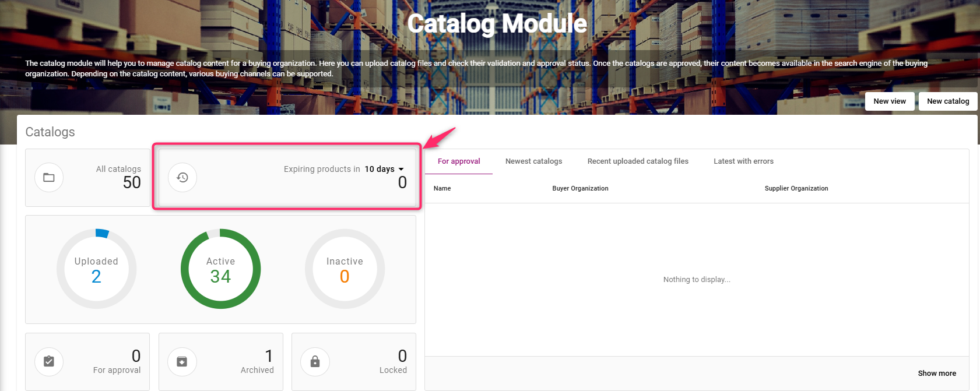
Task: Click the All catalogs folder icon
Action: (x=49, y=178)
